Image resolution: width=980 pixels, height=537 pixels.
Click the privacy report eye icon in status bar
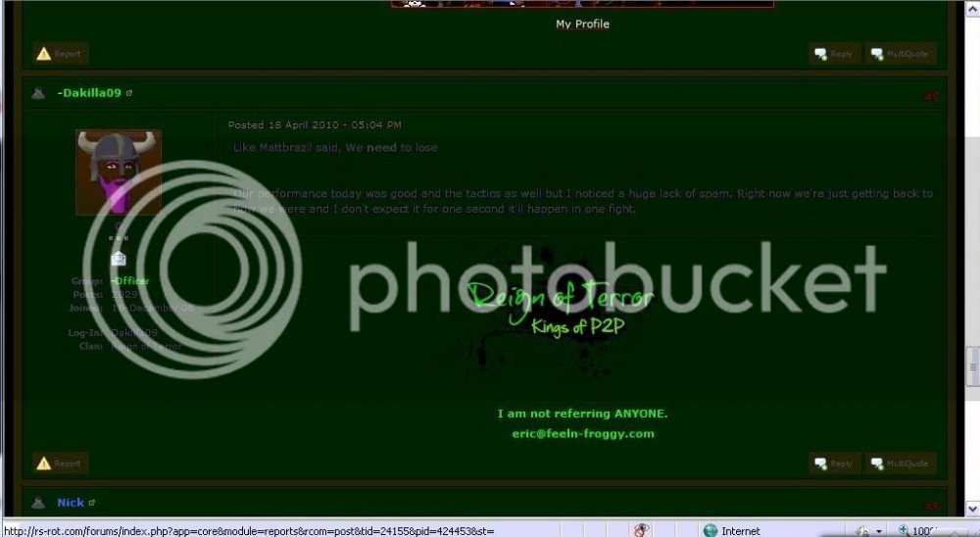641,530
